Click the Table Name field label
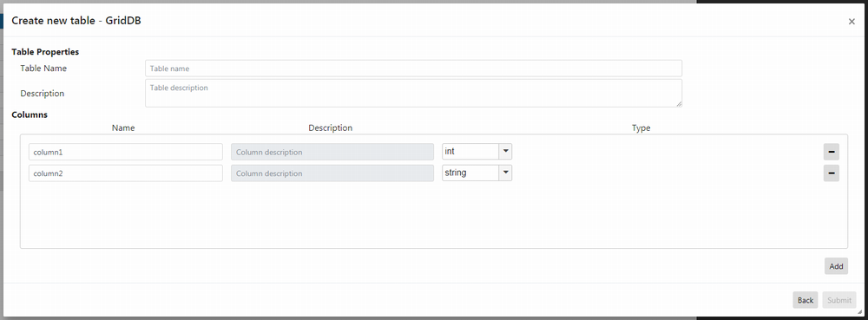The image size is (868, 320). point(43,68)
